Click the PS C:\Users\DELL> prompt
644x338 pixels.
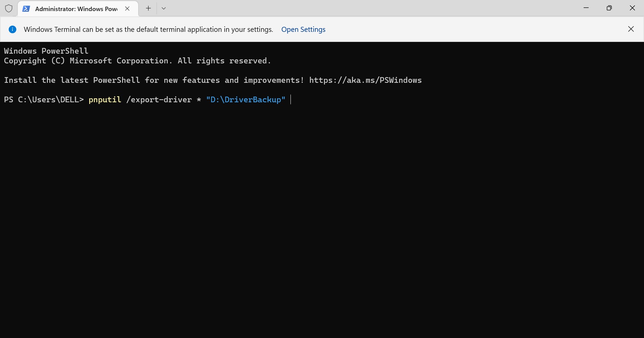point(44,100)
